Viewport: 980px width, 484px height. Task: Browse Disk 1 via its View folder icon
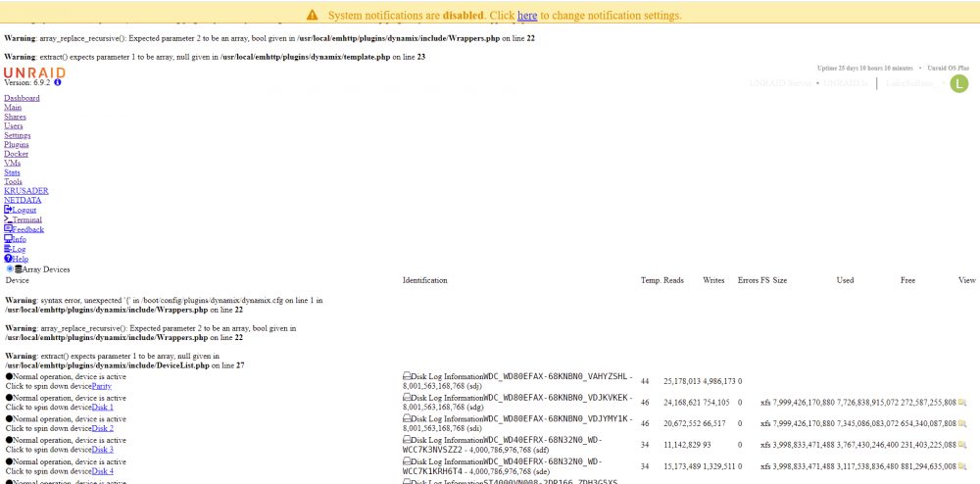(x=962, y=402)
